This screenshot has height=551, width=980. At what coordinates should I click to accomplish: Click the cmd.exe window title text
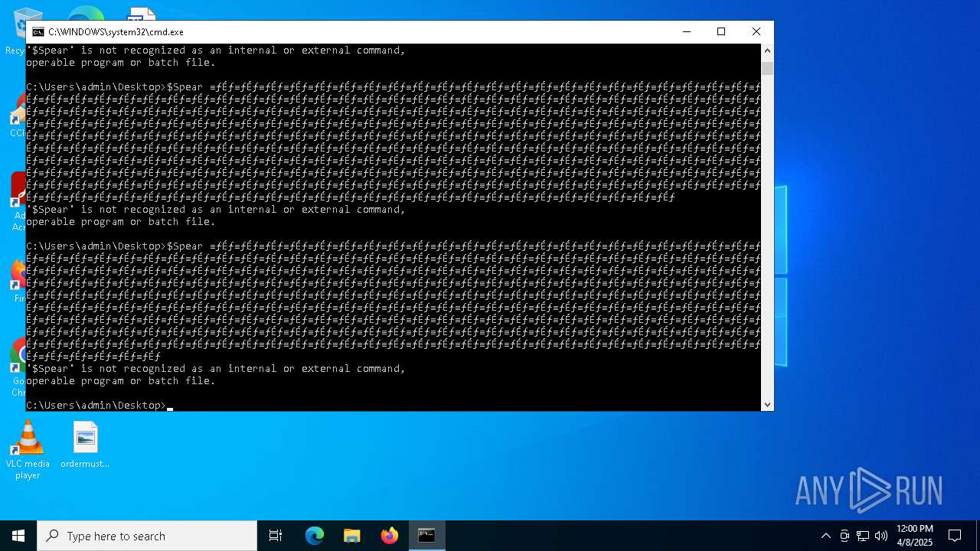[116, 32]
